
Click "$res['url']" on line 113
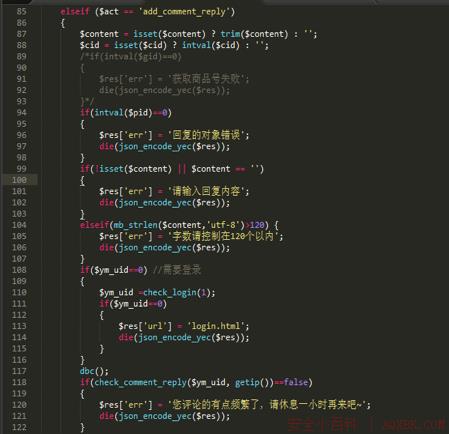[x=145, y=326]
